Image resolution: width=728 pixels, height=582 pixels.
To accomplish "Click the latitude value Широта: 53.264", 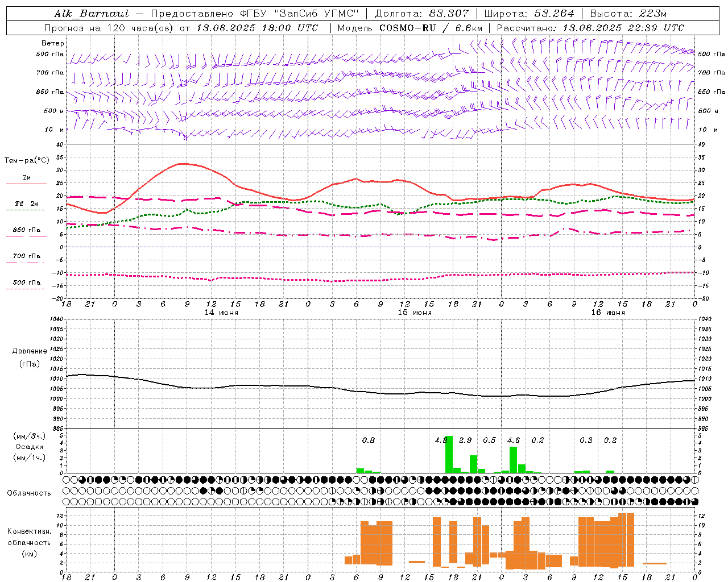I will tap(529, 14).
